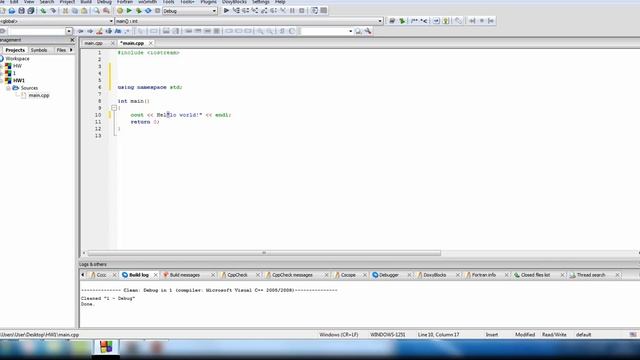The image size is (640, 360).
Task: Click the Build and run icon
Action: coord(139,11)
